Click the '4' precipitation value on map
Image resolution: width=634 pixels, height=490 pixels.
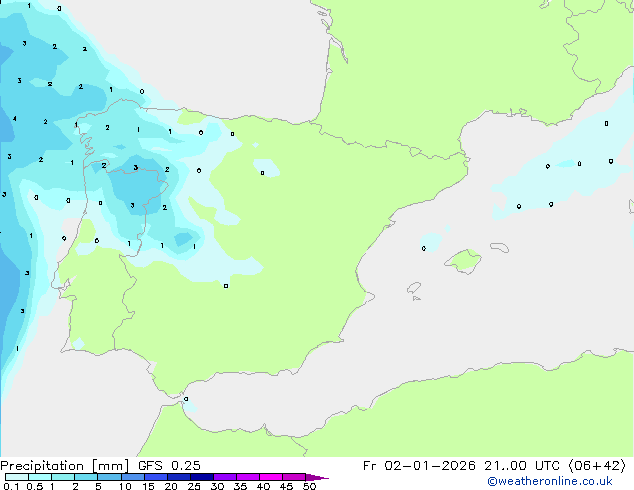pos(15,118)
